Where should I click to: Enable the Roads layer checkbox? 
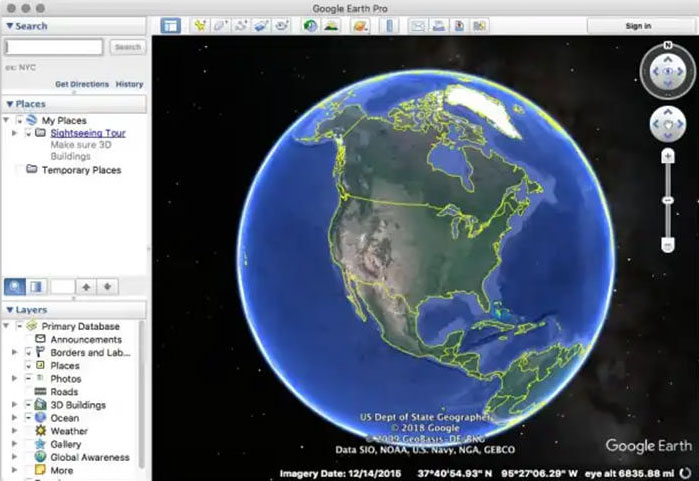click(29, 392)
